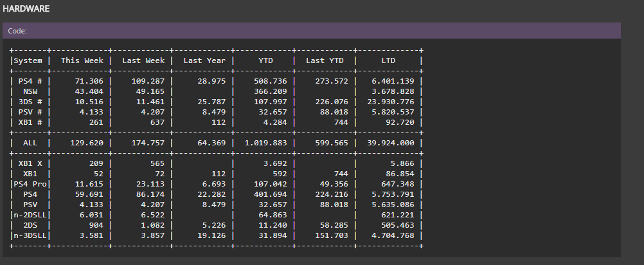This screenshot has height=265, width=644.
Task: Click the 'ALL' totals row label
Action: click(30, 143)
